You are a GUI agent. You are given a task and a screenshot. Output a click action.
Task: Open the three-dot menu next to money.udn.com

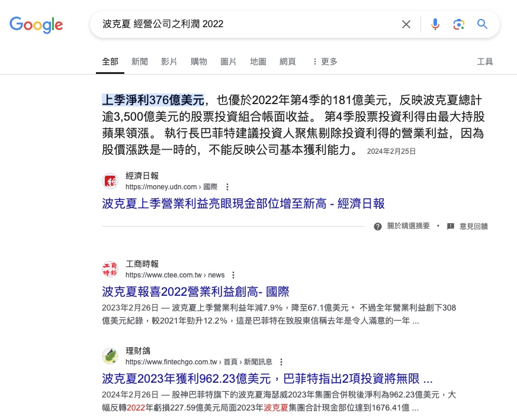click(x=227, y=187)
